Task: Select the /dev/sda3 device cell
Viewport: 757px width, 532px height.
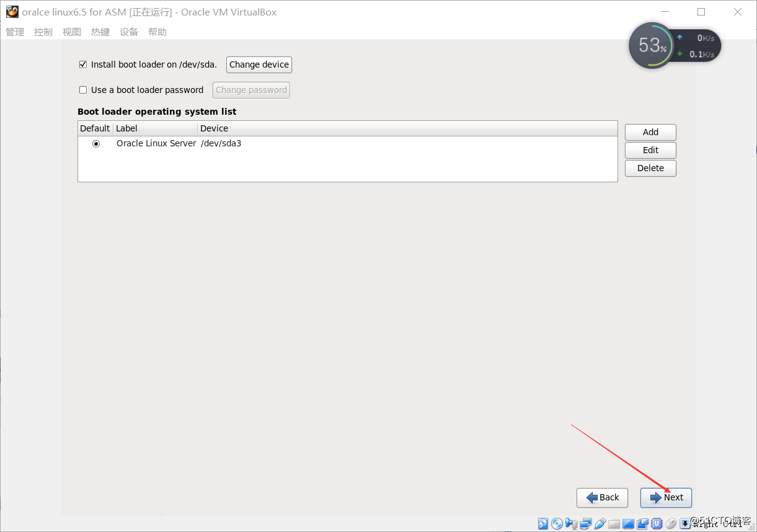Action: click(x=221, y=143)
